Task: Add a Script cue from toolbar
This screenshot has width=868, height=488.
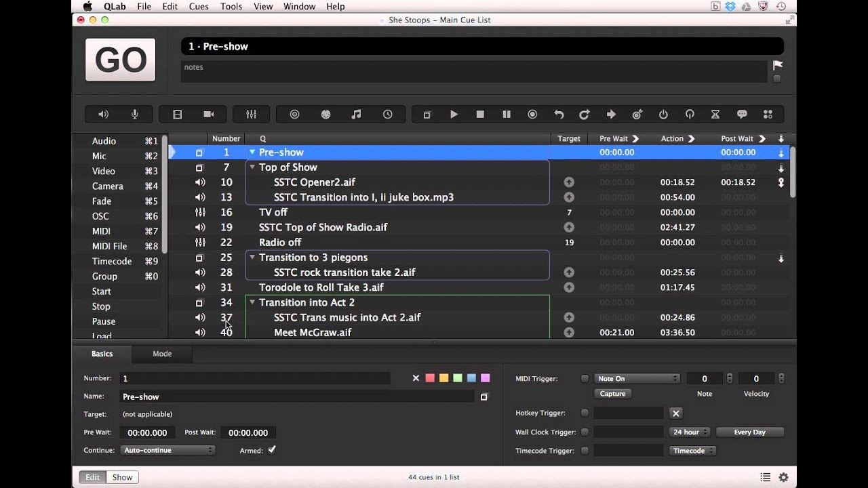Action: pos(768,115)
